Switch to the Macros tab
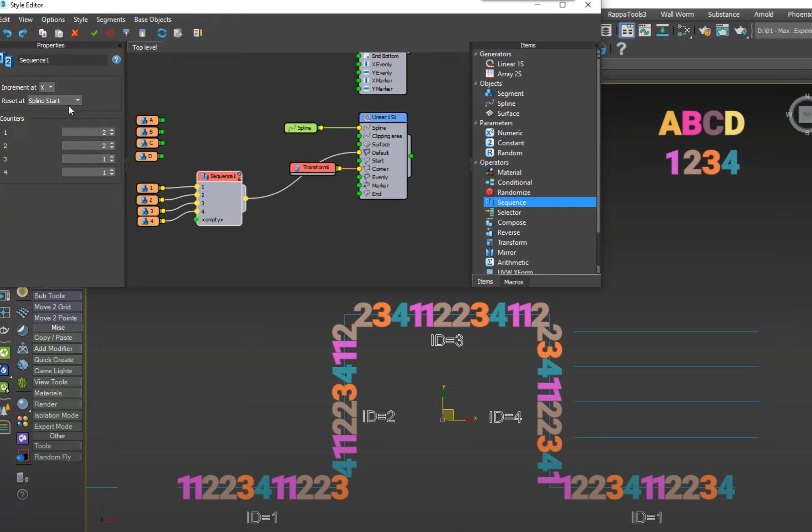Viewport: 812px width, 532px height. click(x=513, y=282)
